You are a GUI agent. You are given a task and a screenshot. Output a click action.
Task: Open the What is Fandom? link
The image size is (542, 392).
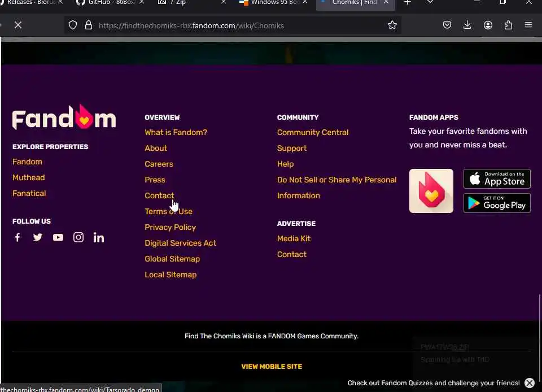(x=176, y=132)
